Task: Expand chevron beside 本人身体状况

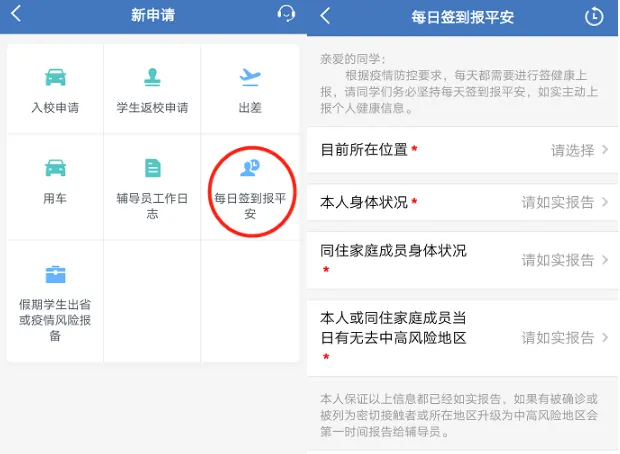Action: (605, 202)
